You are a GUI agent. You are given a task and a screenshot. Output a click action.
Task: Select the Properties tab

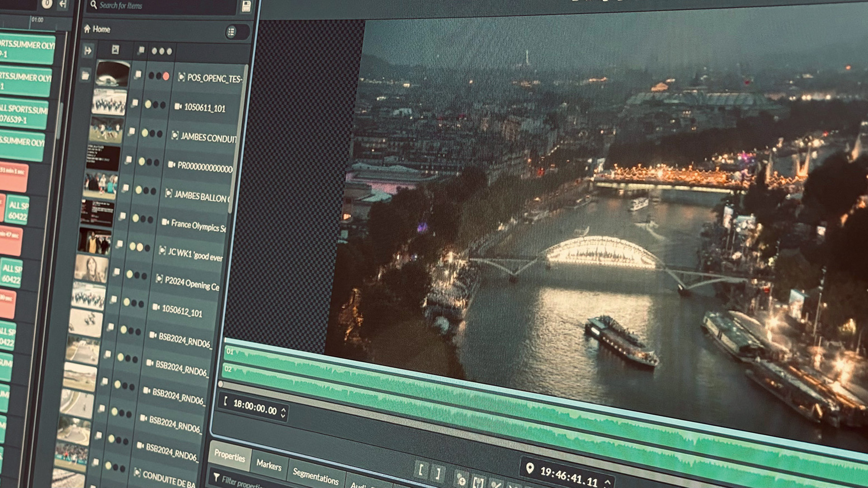(229, 455)
